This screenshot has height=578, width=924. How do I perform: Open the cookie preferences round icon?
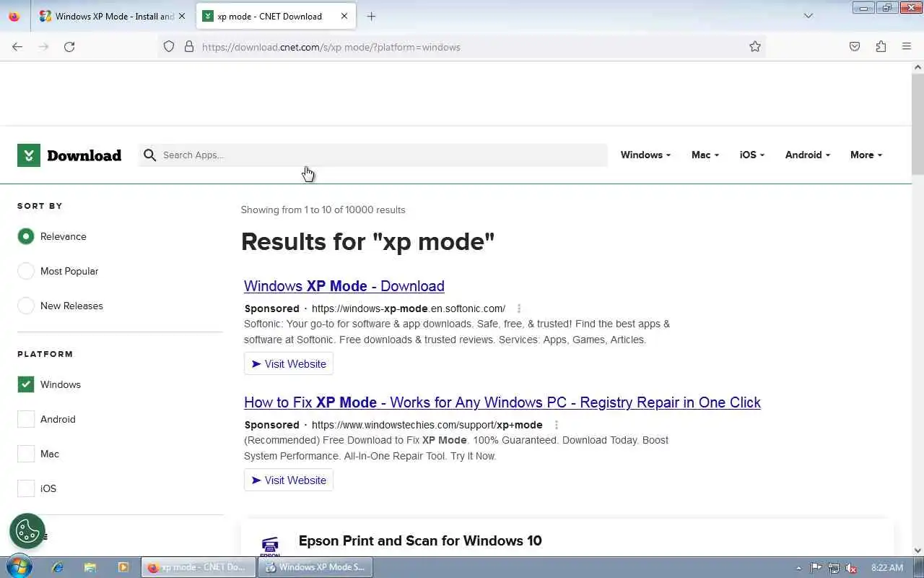(27, 531)
